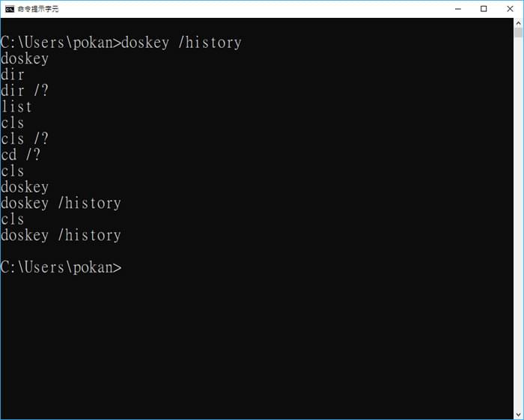This screenshot has width=524, height=420.
Task: Click the empty prompt line at bottom
Action: click(x=61, y=267)
